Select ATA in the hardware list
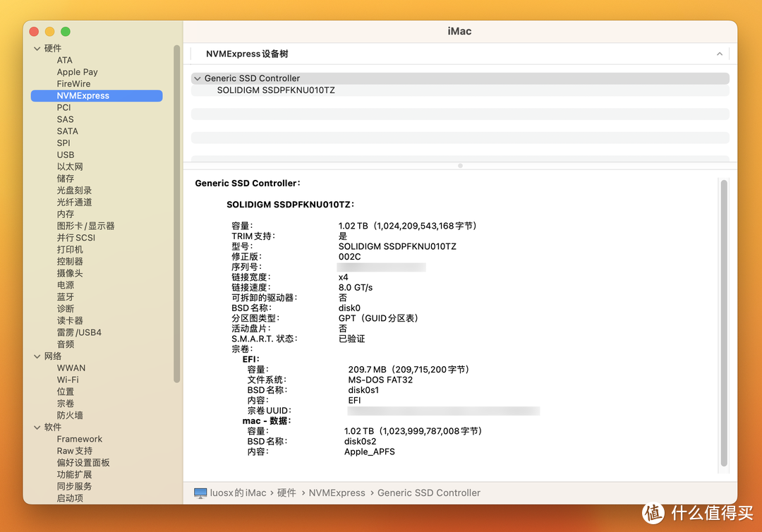Viewport: 762px width, 532px height. point(65,60)
